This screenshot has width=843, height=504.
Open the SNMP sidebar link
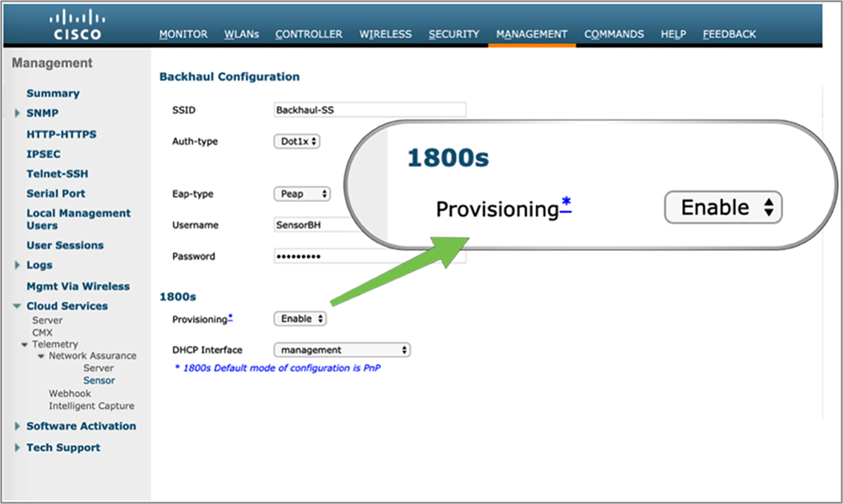(43, 113)
